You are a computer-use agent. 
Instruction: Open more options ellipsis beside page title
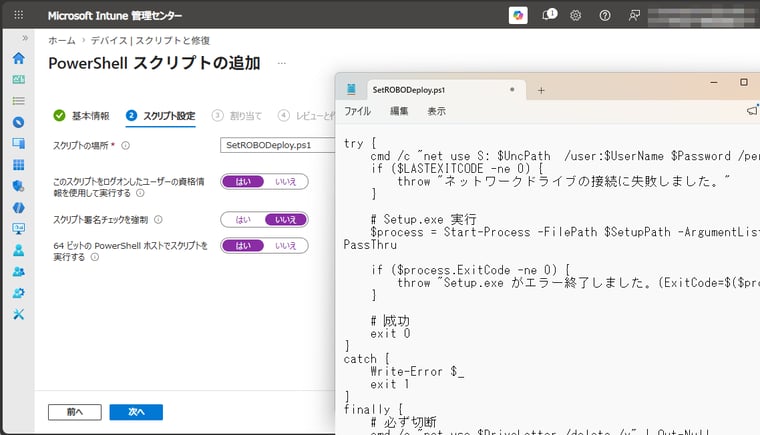(x=282, y=63)
